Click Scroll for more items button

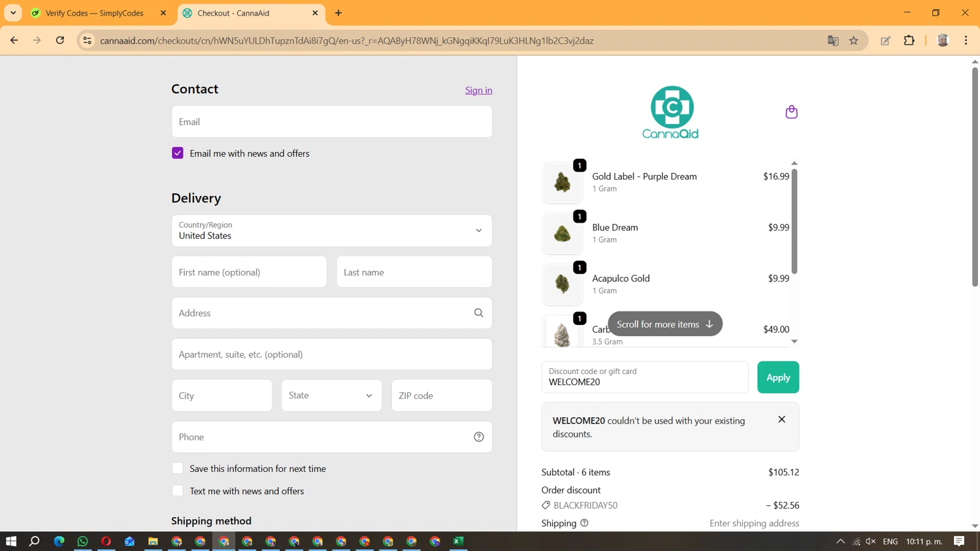tap(665, 324)
